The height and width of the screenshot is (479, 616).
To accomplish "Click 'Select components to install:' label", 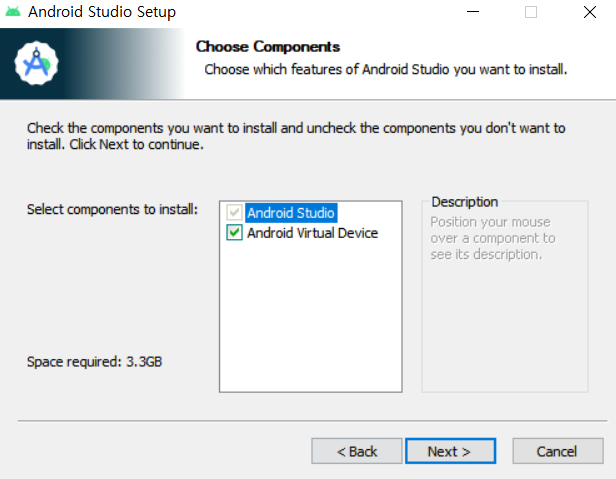I will point(112,209).
